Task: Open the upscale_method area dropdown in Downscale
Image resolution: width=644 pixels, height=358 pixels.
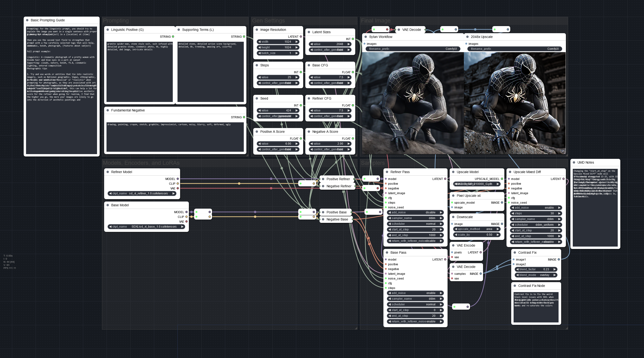Action: coord(477,229)
